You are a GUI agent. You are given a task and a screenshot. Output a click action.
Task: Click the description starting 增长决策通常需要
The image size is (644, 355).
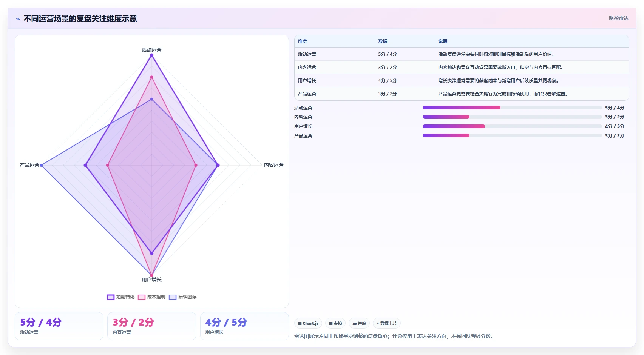coord(498,81)
